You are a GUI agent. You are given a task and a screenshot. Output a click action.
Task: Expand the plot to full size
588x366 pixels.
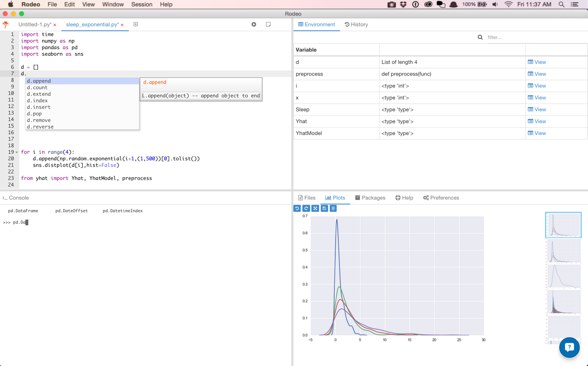pyautogui.click(x=315, y=208)
